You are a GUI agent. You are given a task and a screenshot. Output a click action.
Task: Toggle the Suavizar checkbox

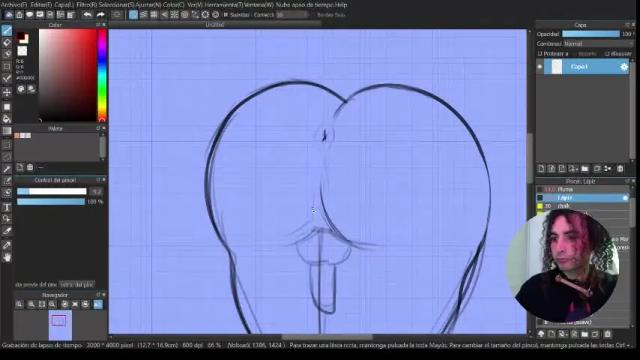click(225, 15)
